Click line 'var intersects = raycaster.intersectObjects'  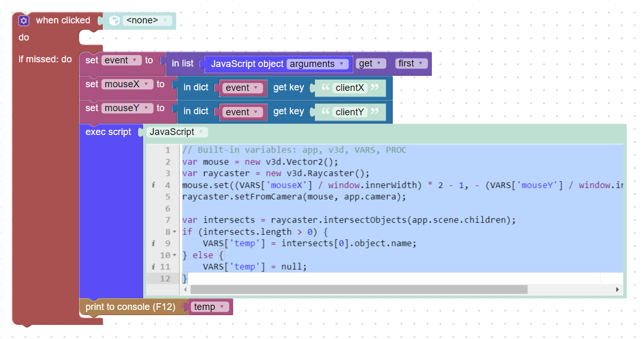[348, 220]
